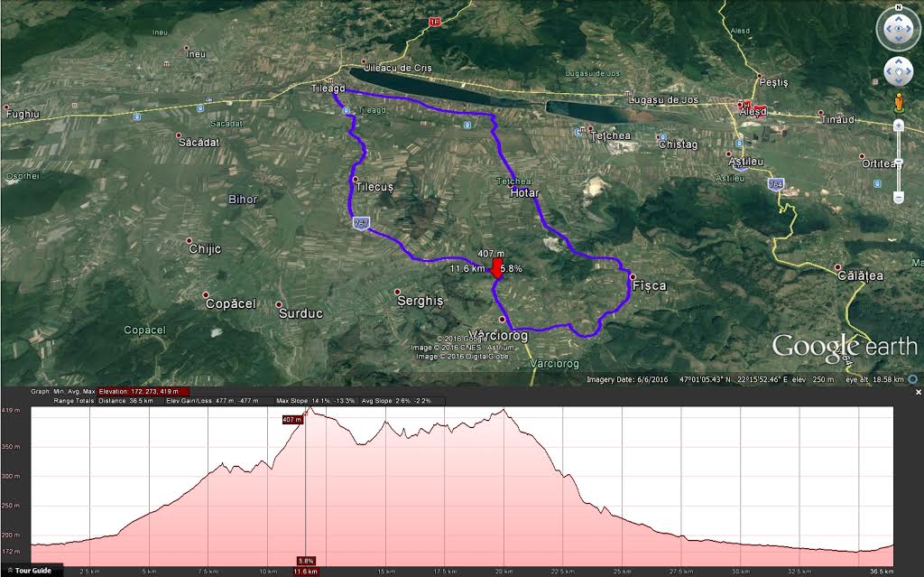Close the elevation profile panel
This screenshot has height=577, width=924.
[x=919, y=392]
